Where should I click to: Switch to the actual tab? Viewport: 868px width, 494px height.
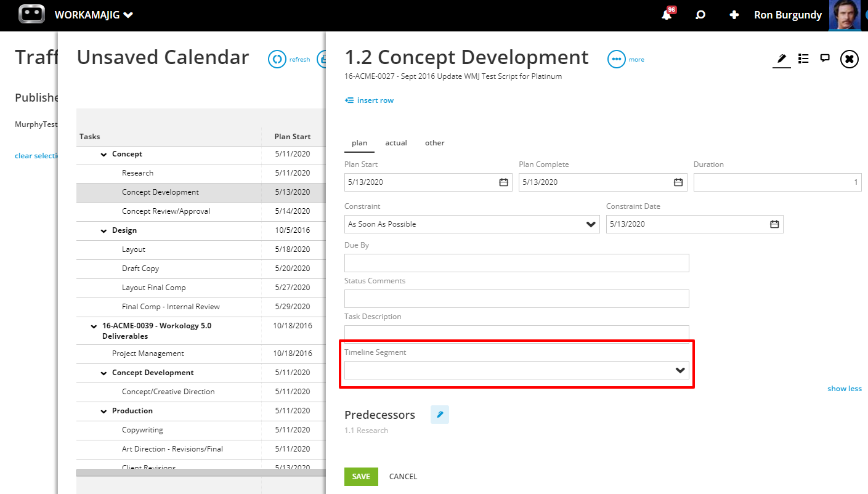coord(396,143)
